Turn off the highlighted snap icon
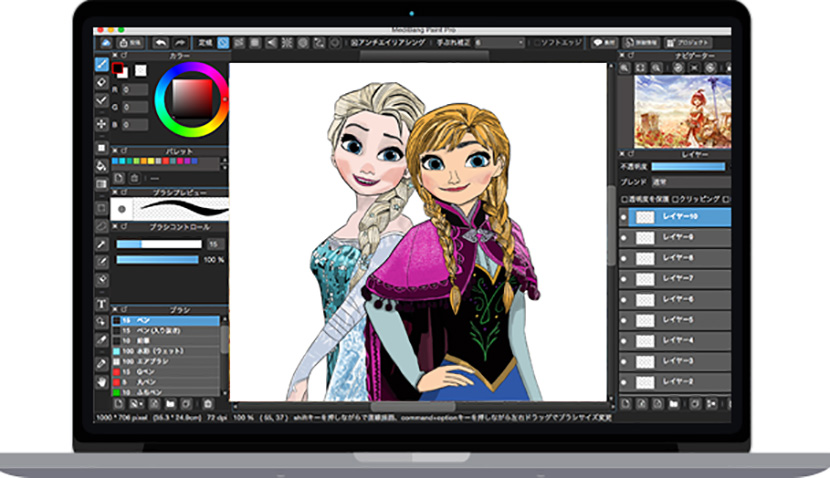 223,43
